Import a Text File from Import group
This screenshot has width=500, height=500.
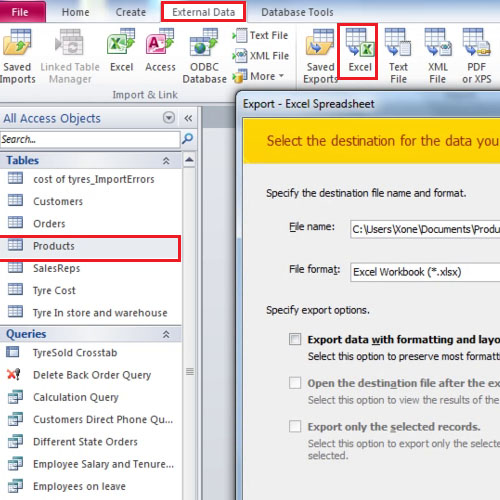260,35
